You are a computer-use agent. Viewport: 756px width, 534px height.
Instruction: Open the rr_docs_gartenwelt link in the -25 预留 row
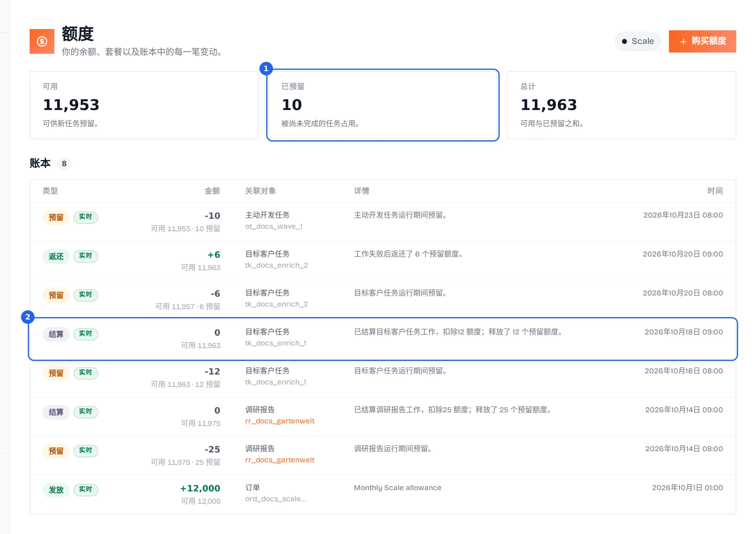(x=279, y=460)
